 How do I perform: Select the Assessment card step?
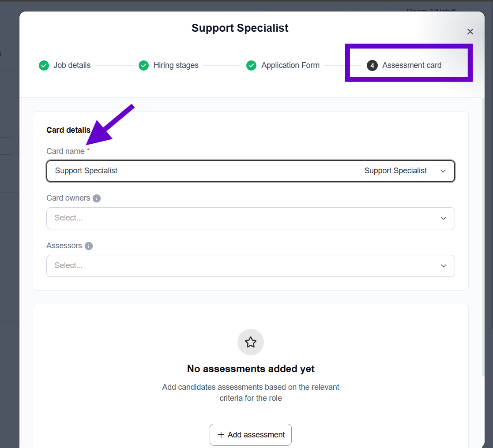(x=411, y=65)
